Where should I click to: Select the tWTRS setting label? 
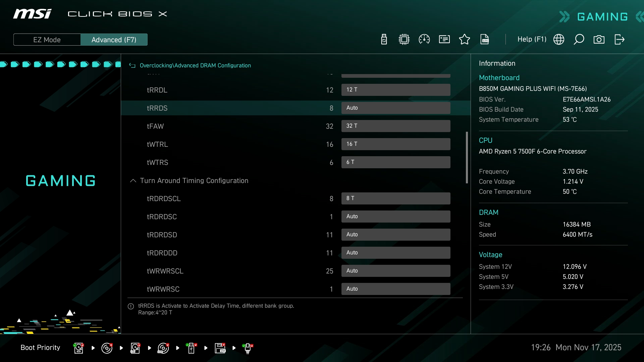point(157,163)
